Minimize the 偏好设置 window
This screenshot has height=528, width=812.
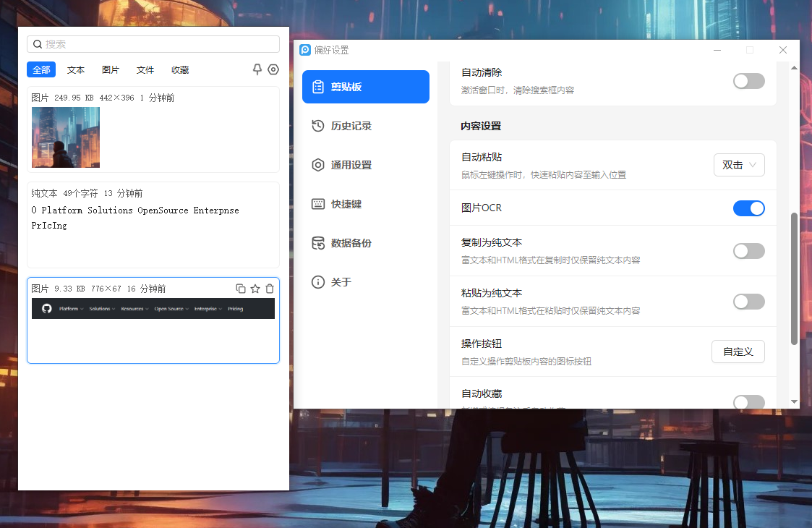coord(717,50)
